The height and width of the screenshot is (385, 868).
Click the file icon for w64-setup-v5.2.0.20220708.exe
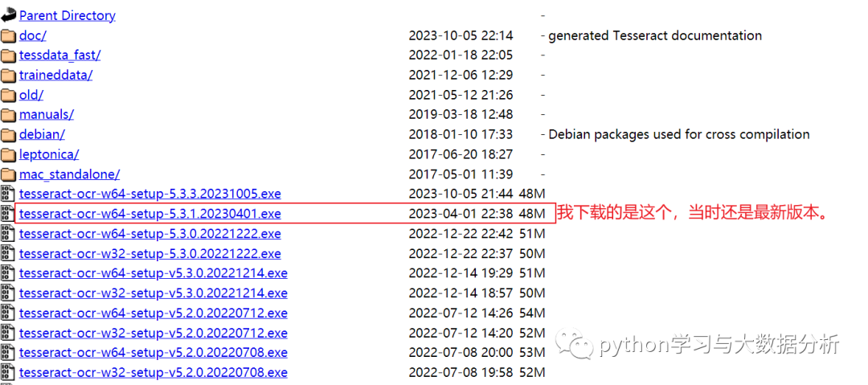point(8,352)
